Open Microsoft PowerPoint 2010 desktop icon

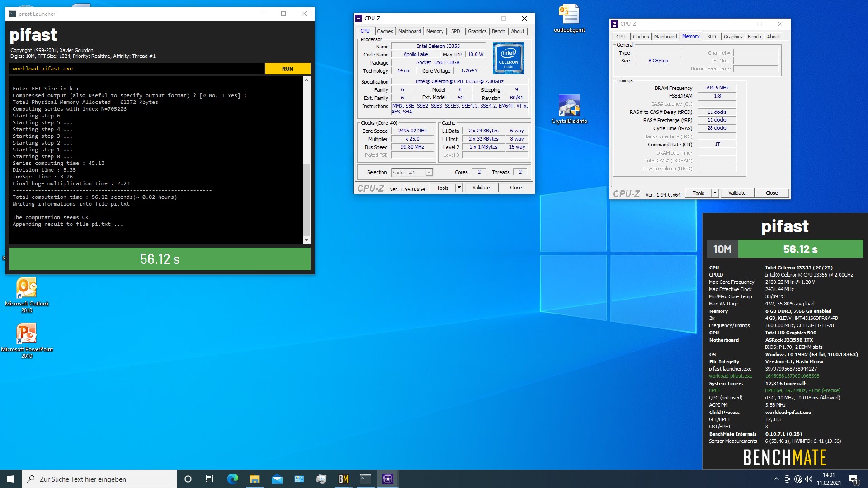pyautogui.click(x=27, y=341)
